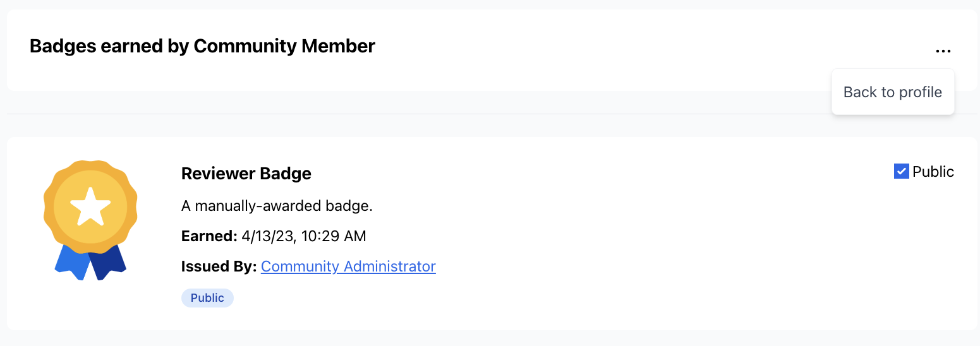This screenshot has width=980, height=346.
Task: Click the blue Public pill tag
Action: [x=207, y=298]
